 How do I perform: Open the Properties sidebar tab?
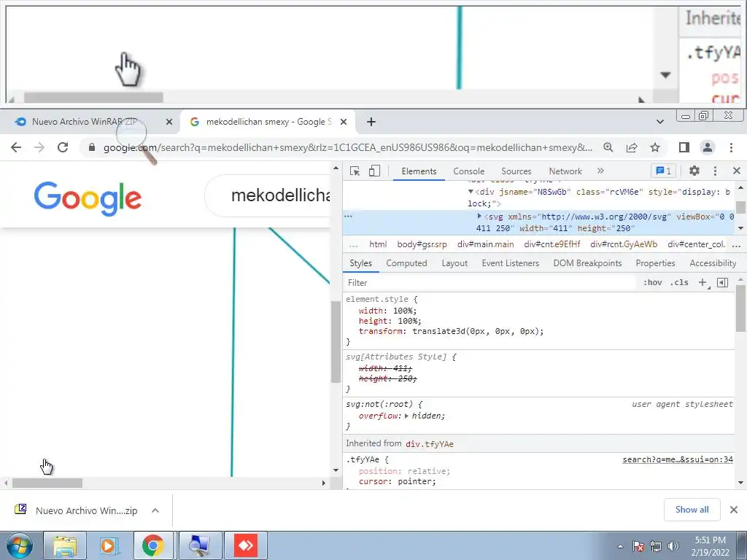[655, 263]
